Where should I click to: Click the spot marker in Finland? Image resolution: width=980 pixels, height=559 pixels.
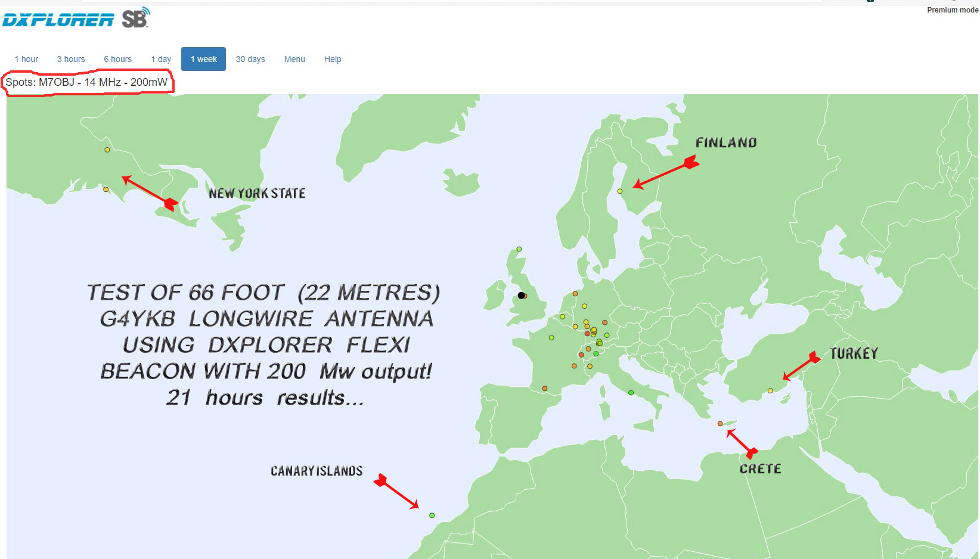tap(620, 191)
